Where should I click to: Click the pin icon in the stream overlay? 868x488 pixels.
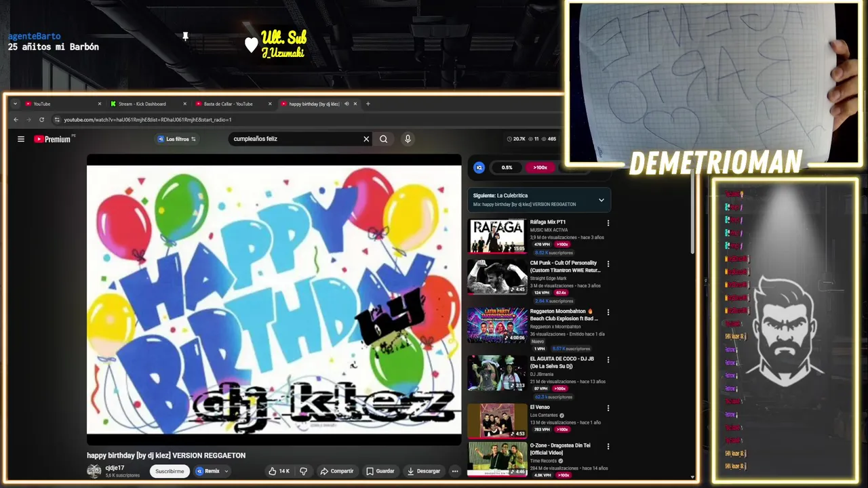(x=185, y=36)
